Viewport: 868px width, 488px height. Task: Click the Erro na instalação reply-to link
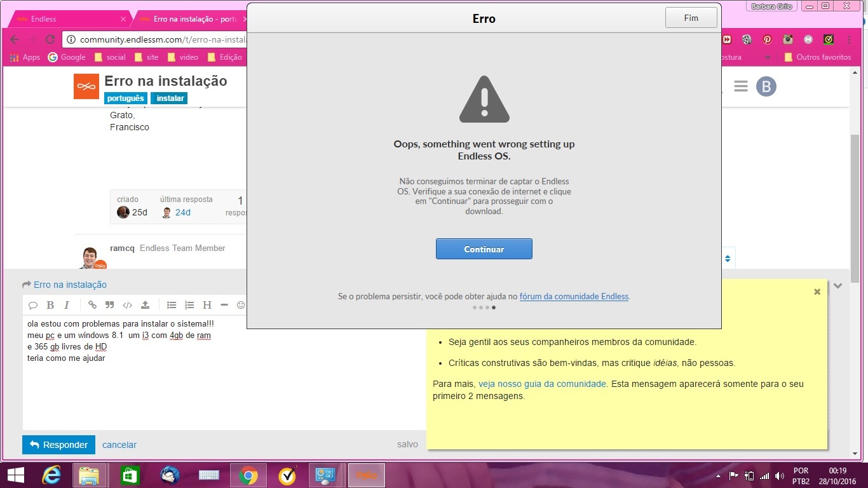click(70, 285)
